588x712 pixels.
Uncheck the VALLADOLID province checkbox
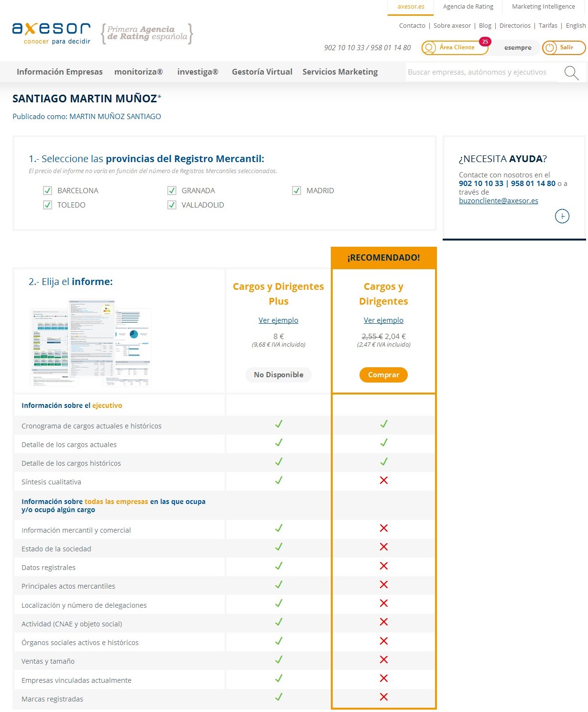tap(172, 205)
